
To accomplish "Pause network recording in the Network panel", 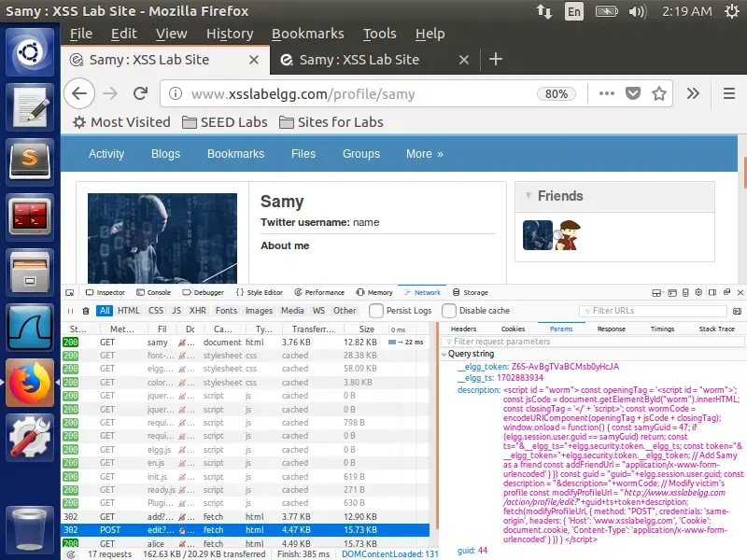I will (x=71, y=311).
